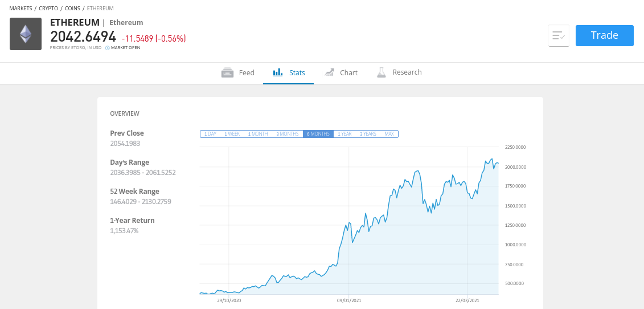The image size is (644, 309).
Task: Click the 1-Year Return value 1,153.47%
Action: click(125, 231)
